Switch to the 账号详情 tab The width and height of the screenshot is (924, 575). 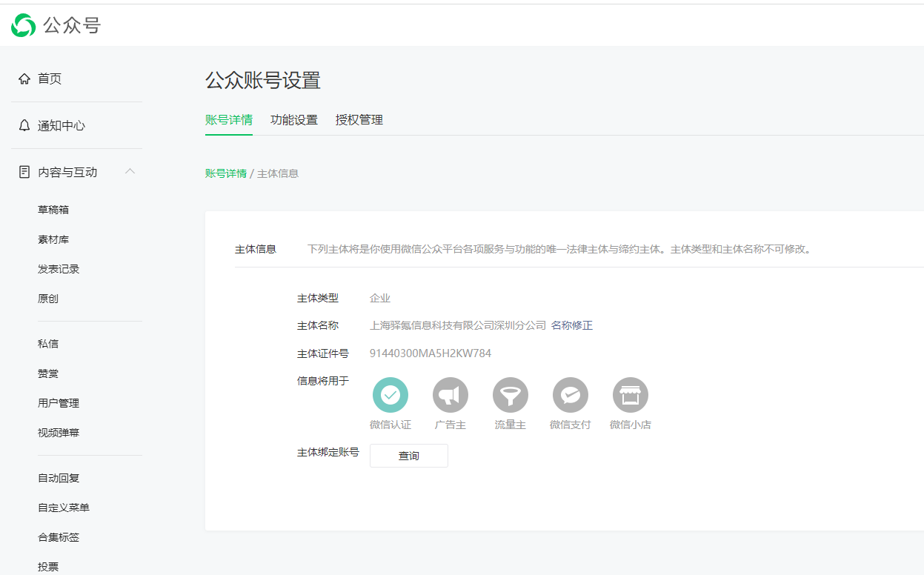(229, 120)
